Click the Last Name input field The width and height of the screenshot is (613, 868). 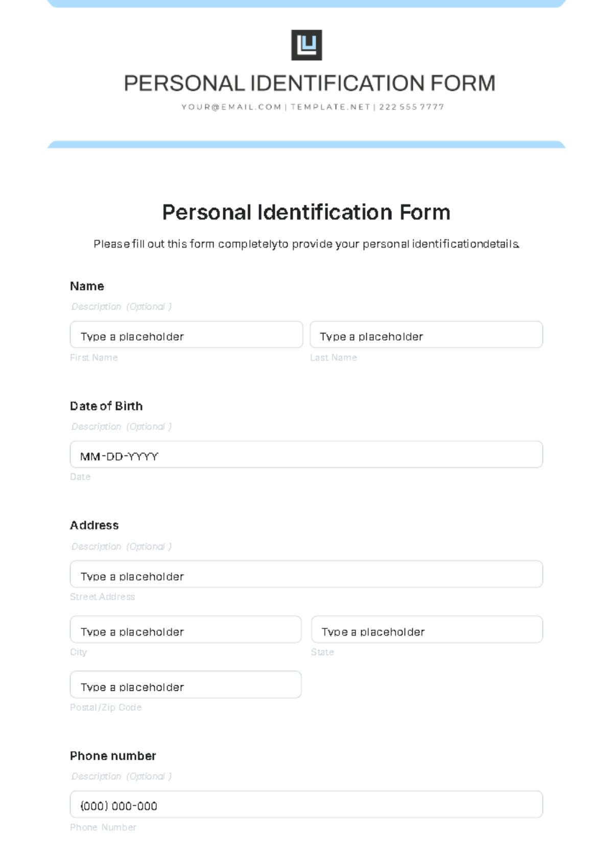(427, 335)
